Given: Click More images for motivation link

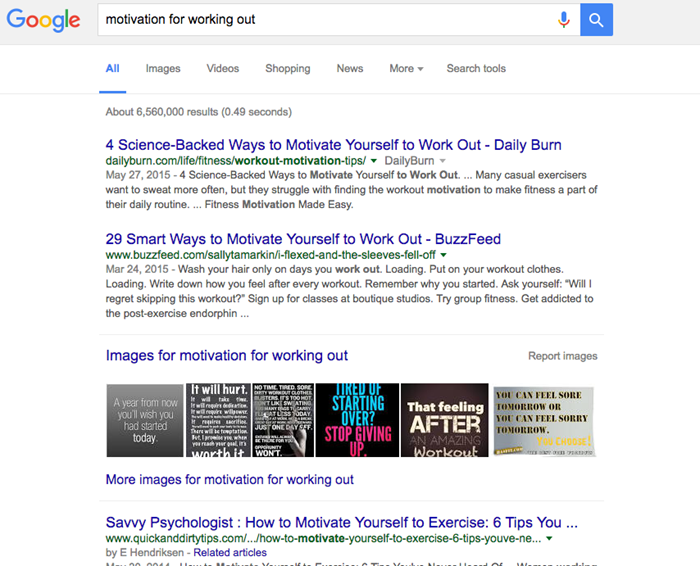Looking at the screenshot, I should pyautogui.click(x=229, y=479).
